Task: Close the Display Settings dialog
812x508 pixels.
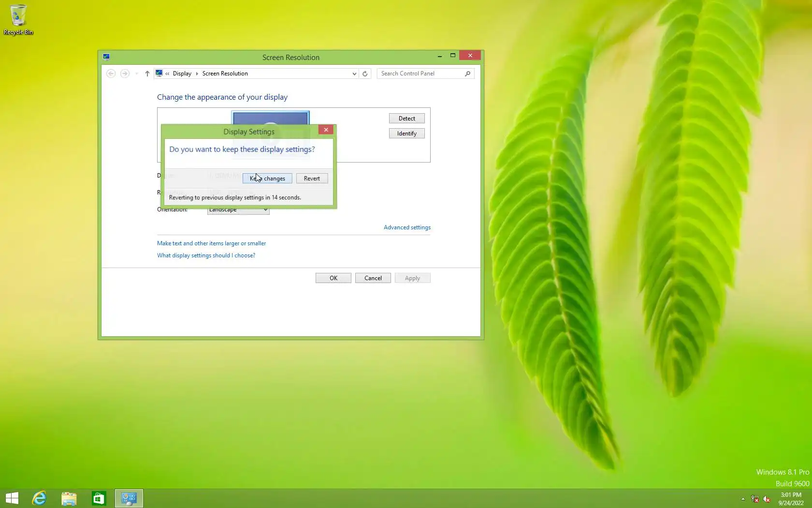Action: pos(326,130)
